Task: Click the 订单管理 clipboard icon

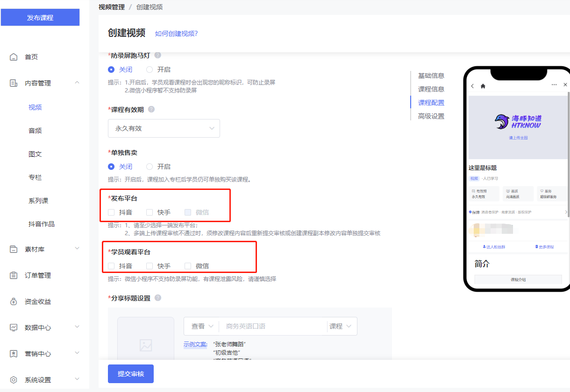Action: pos(14,275)
